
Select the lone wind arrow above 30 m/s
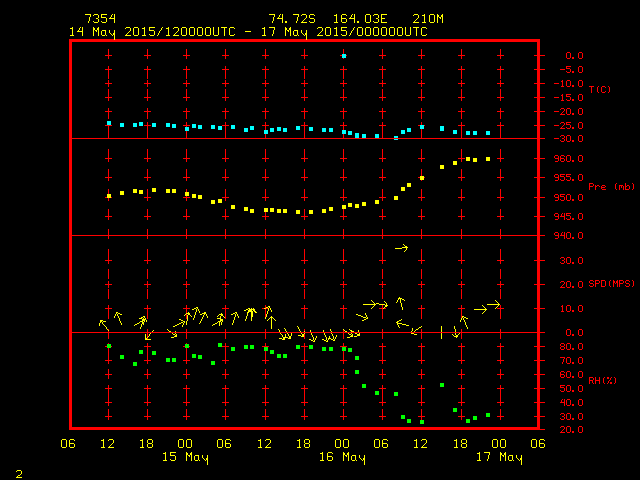401,248
